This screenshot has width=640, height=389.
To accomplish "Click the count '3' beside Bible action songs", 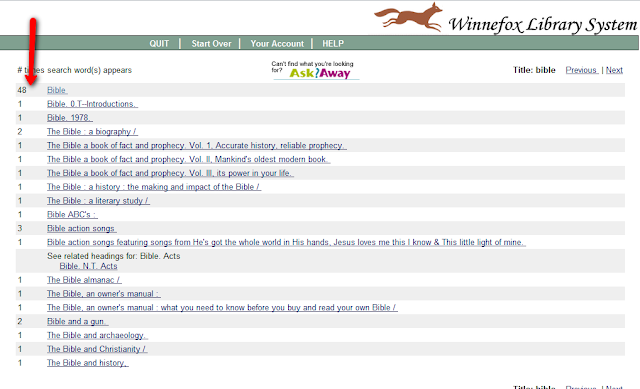I will click(19, 229).
